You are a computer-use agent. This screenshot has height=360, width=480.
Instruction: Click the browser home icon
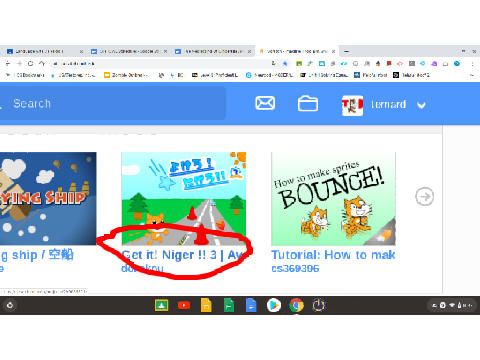pyautogui.click(x=42, y=63)
